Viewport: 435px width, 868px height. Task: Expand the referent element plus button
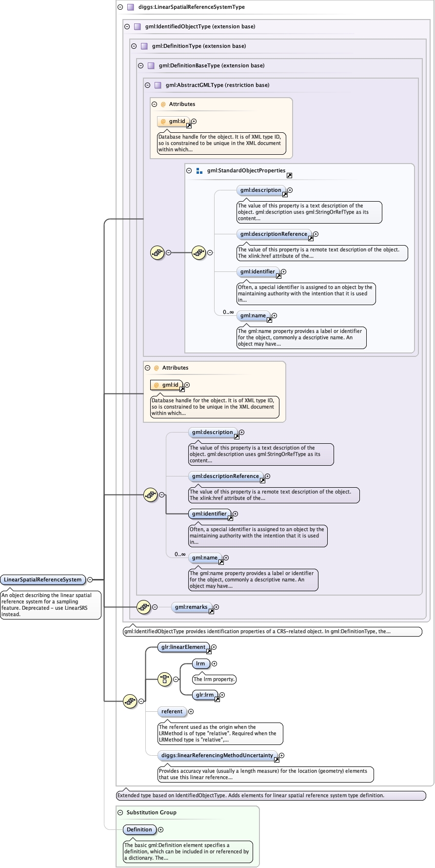191,712
